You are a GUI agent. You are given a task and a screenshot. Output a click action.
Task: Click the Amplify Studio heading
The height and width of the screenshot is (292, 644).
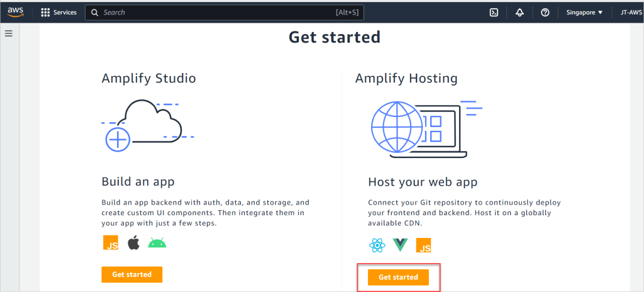pos(148,78)
